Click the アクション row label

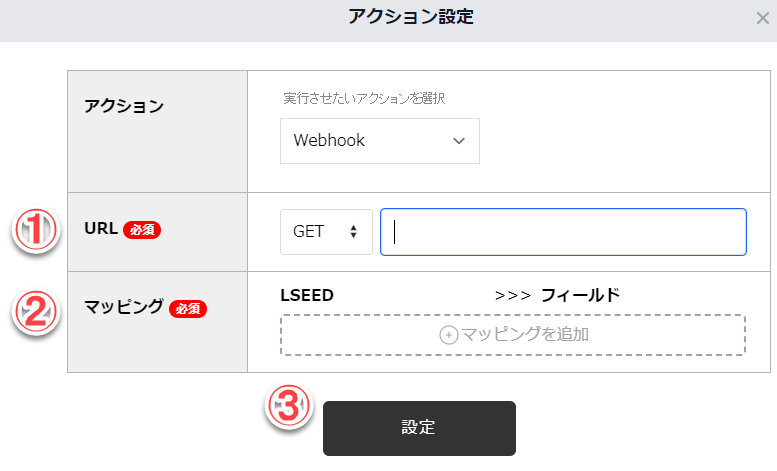pyautogui.click(x=123, y=105)
